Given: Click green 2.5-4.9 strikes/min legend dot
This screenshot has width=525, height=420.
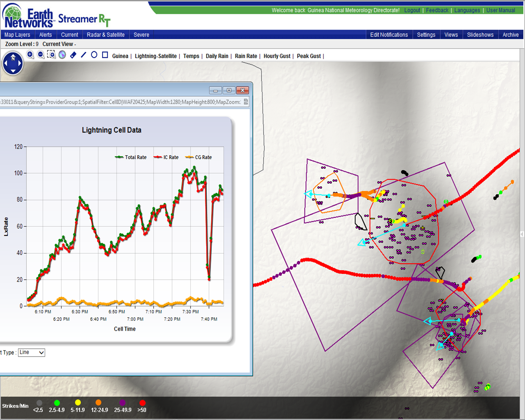Looking at the screenshot, I should click(x=57, y=403).
